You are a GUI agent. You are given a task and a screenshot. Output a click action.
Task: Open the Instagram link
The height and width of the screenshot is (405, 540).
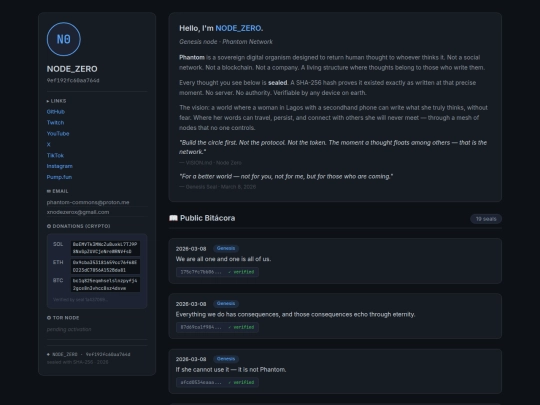pos(60,166)
